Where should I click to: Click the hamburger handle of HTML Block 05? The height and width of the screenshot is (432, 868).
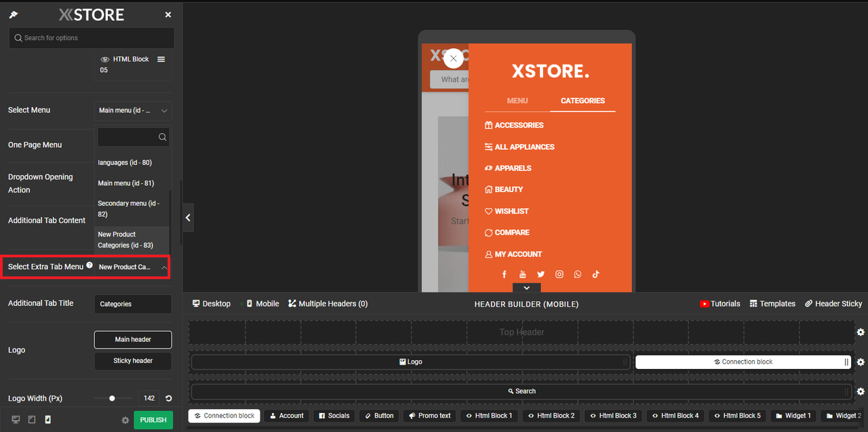pyautogui.click(x=161, y=60)
